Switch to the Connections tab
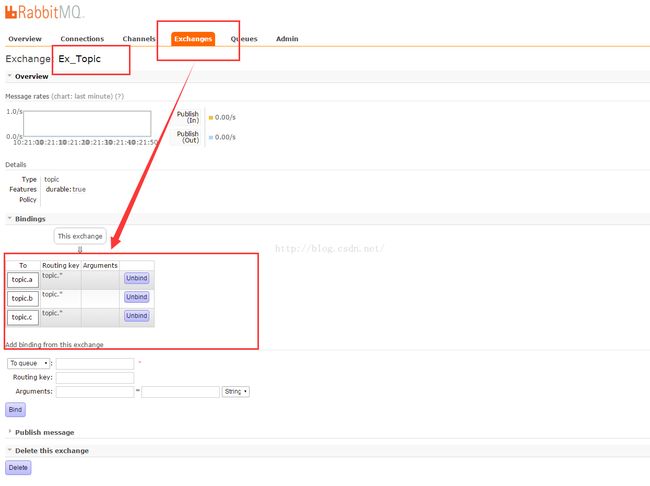650x486 pixels. tap(82, 39)
